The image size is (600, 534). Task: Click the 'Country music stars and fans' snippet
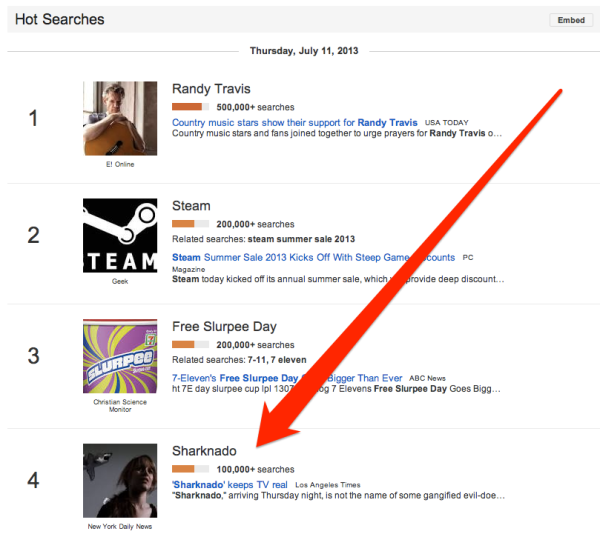tap(337, 133)
